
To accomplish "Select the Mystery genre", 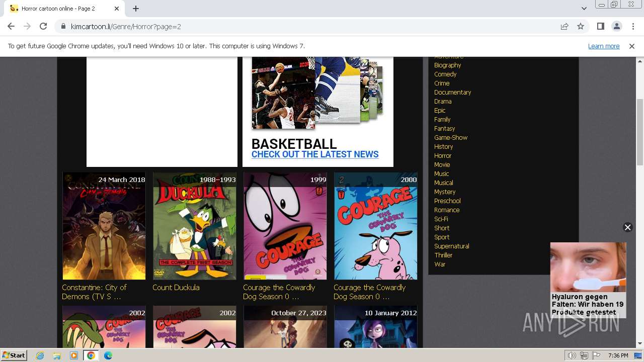I will (445, 192).
